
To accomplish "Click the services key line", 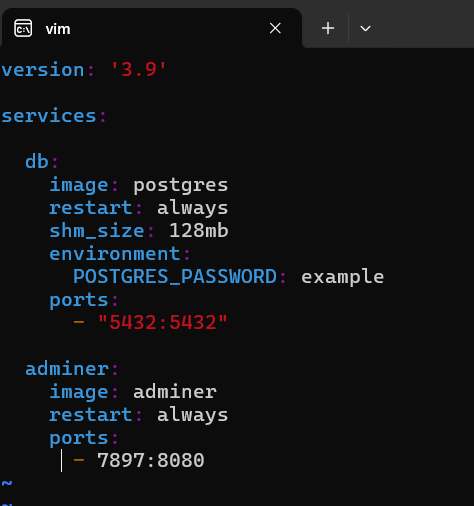I will point(54,116).
